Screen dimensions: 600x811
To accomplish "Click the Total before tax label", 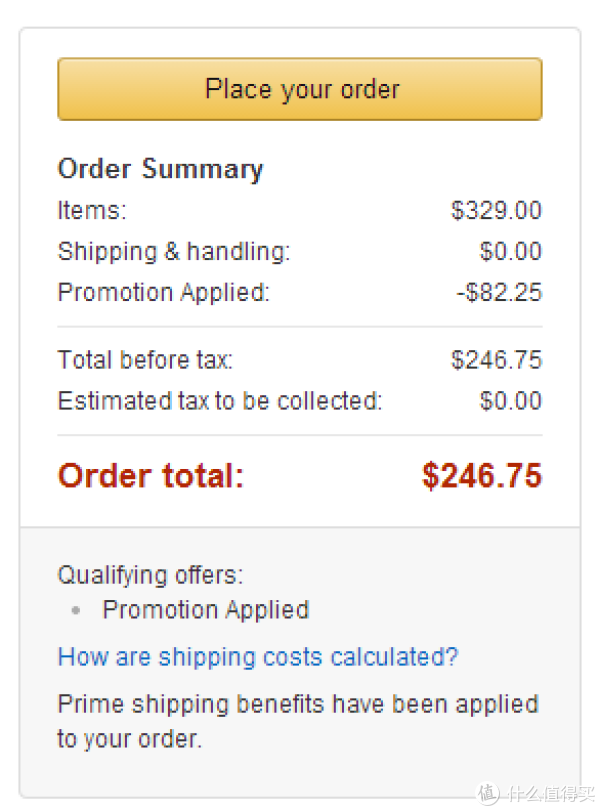I will pyautogui.click(x=145, y=359).
